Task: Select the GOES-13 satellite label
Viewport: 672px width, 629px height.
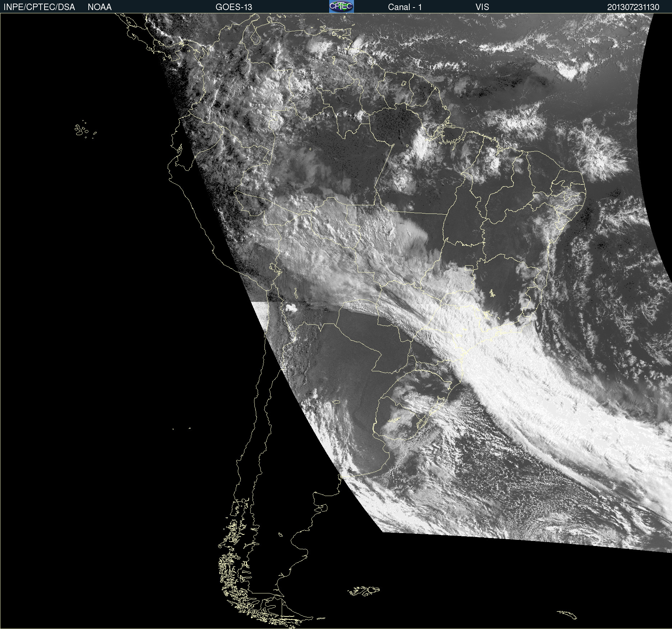Action: click(234, 7)
